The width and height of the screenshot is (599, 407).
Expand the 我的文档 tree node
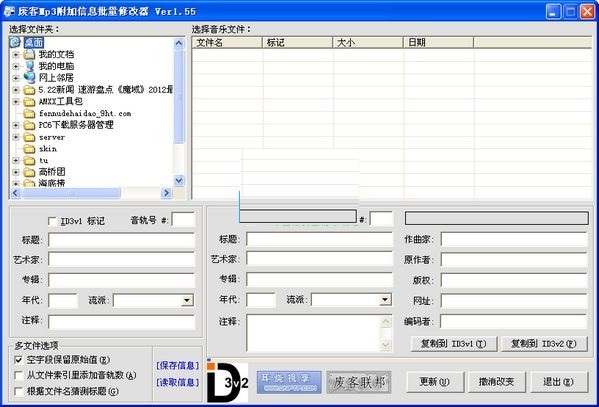16,55
